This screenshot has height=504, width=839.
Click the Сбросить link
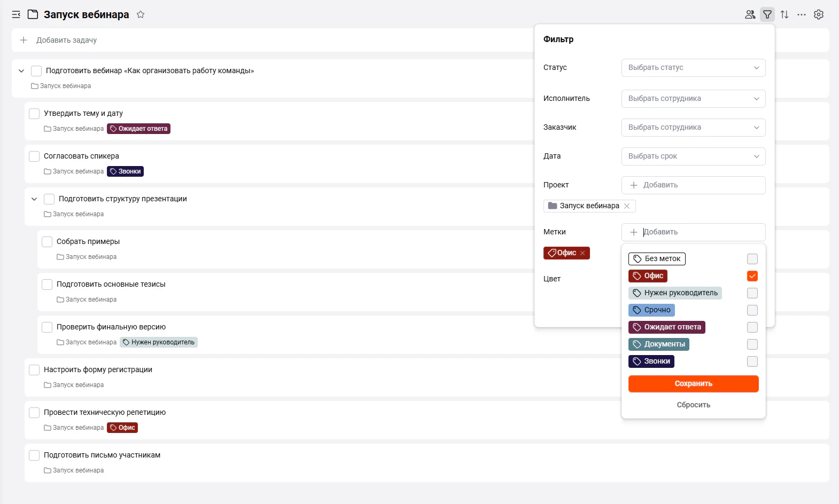point(693,405)
